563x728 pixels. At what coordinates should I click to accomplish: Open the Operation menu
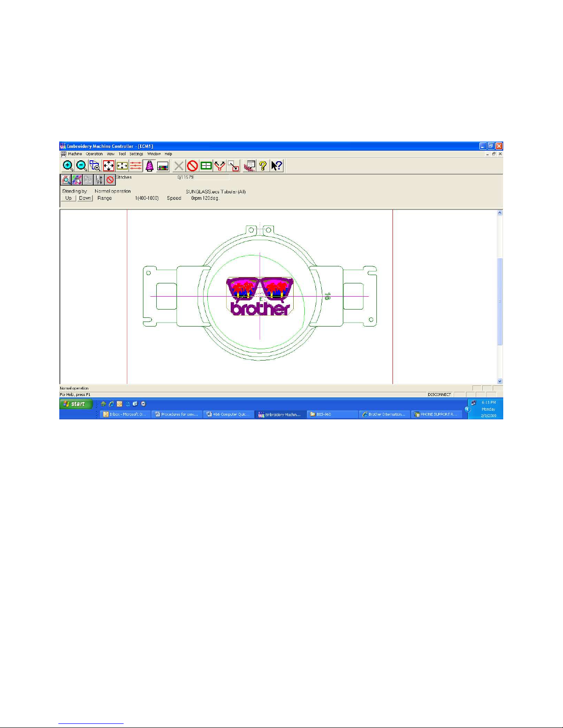pos(94,154)
